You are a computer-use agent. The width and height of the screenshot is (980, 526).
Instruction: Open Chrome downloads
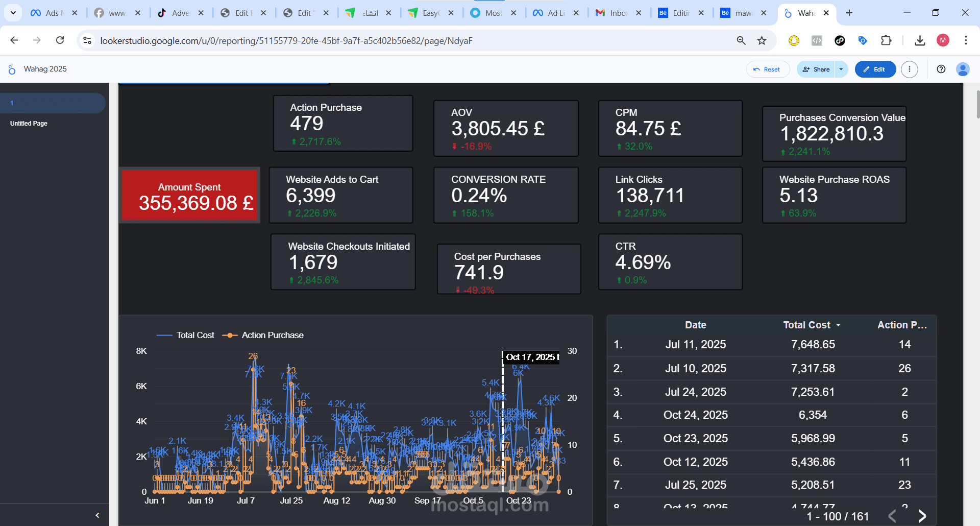click(x=920, y=40)
